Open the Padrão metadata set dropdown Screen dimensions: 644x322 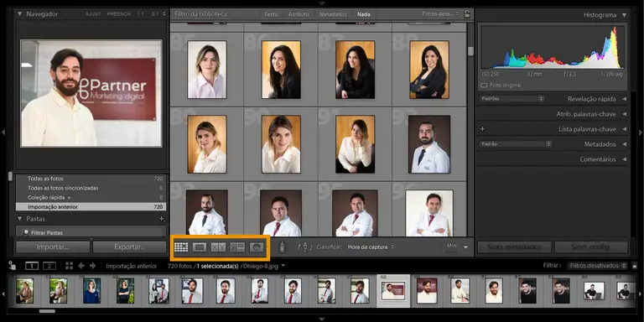[x=515, y=144]
